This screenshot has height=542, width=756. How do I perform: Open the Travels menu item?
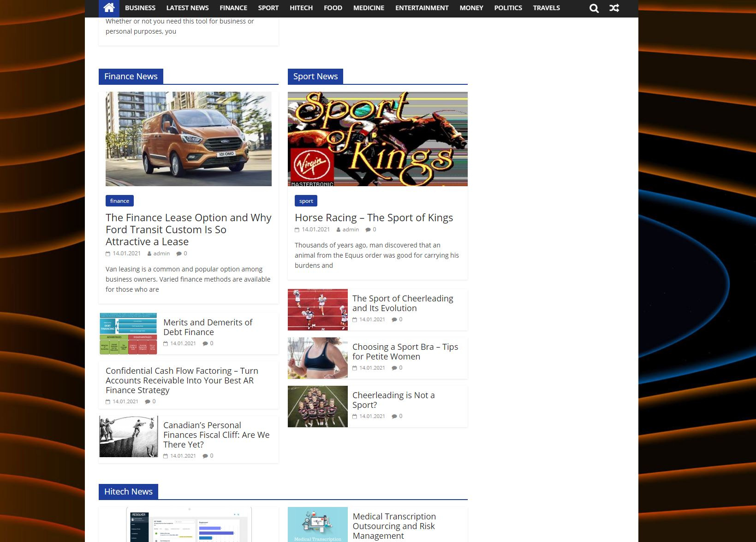pyautogui.click(x=547, y=8)
